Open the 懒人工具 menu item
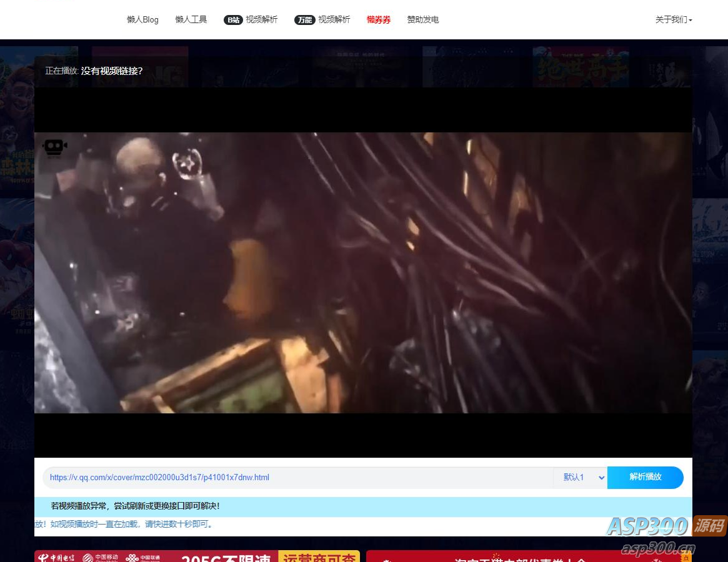Screen dimensions: 728x562 click(191, 19)
